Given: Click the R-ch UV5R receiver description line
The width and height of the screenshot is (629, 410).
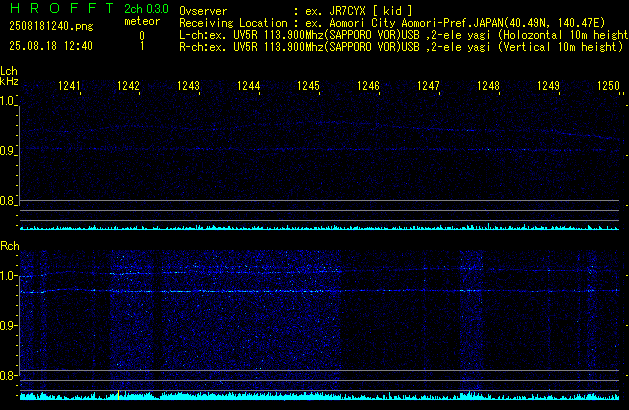Looking at the screenshot, I should (x=401, y=47).
